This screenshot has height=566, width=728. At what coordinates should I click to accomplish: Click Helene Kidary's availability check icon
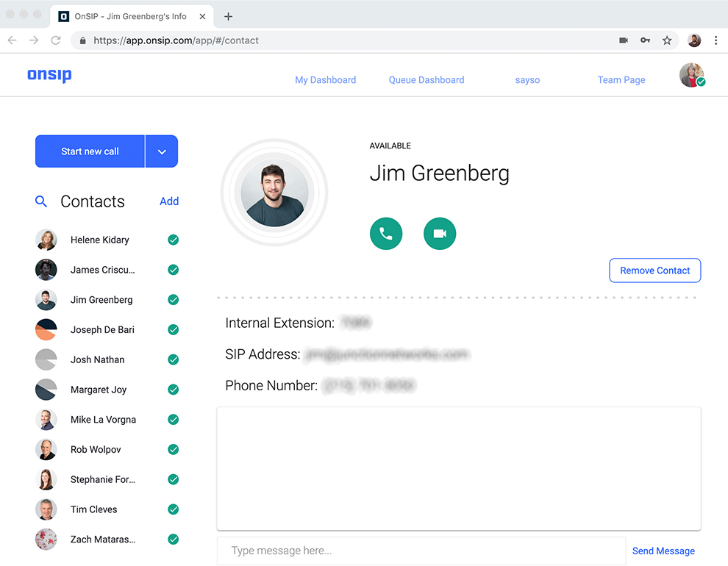pyautogui.click(x=174, y=240)
